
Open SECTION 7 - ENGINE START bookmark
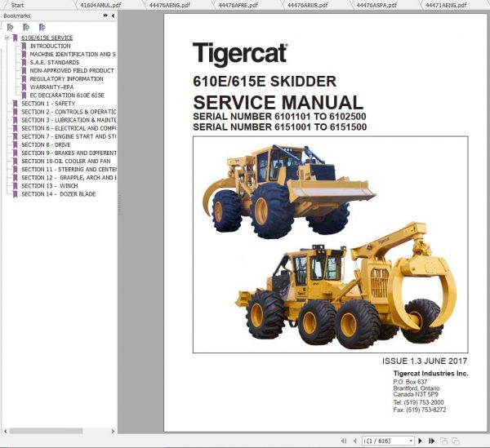tap(69, 136)
